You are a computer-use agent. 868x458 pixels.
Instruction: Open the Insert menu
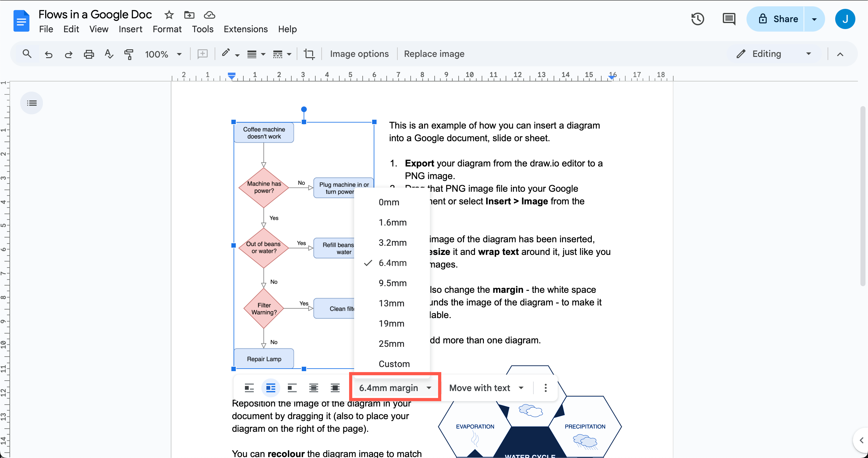pyautogui.click(x=131, y=29)
